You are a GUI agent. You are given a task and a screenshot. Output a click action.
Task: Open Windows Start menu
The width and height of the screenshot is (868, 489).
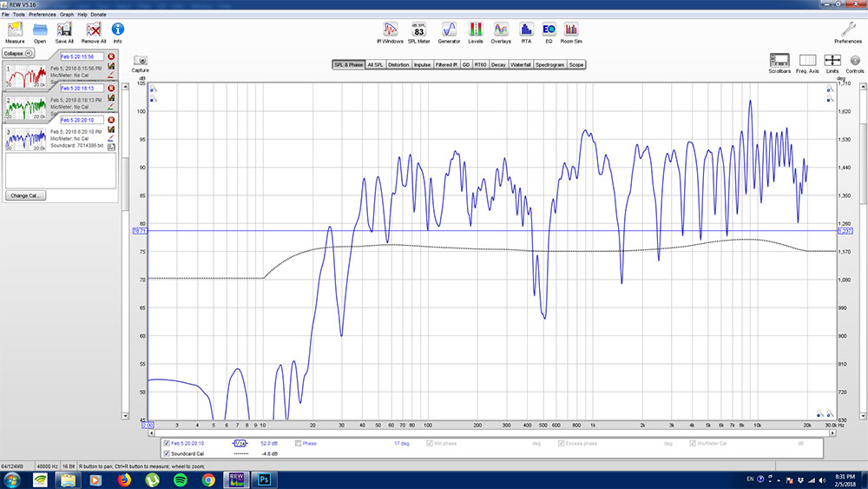(x=12, y=479)
